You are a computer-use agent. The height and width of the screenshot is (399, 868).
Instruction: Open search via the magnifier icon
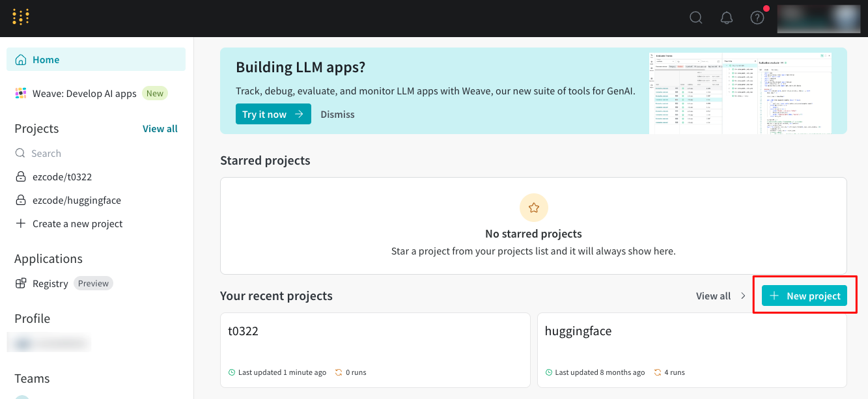coord(696,18)
